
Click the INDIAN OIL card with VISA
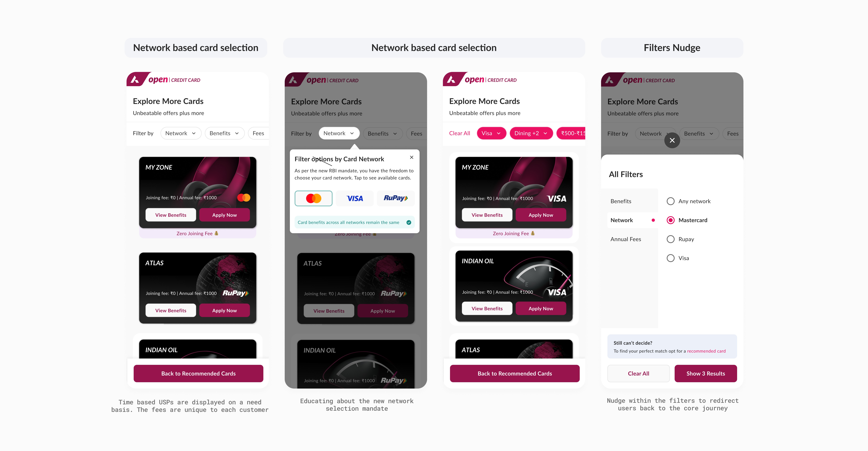(514, 286)
